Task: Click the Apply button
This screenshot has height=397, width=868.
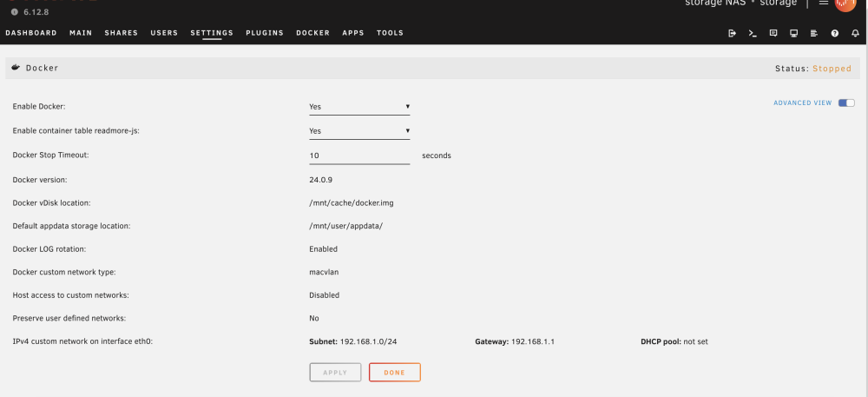Action: click(x=335, y=373)
